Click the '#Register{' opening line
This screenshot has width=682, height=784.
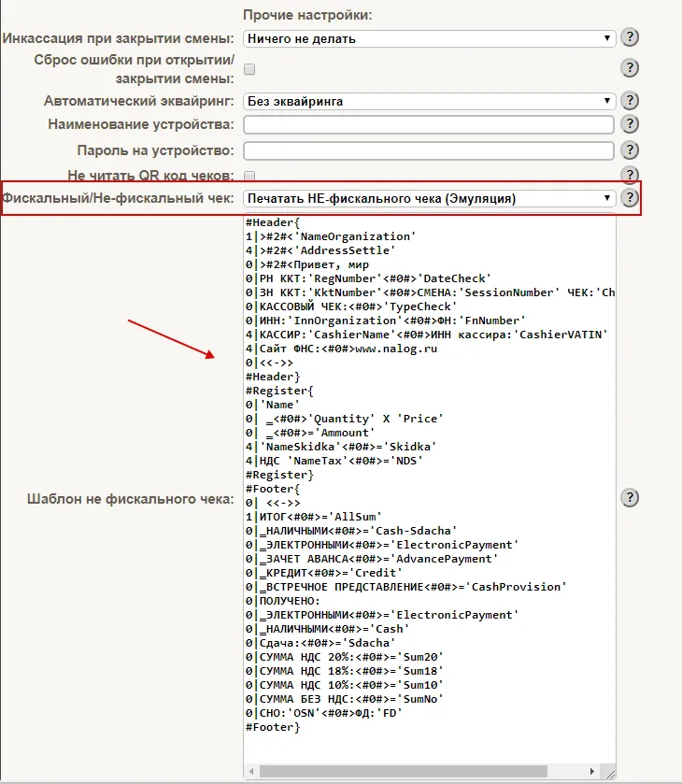click(279, 391)
